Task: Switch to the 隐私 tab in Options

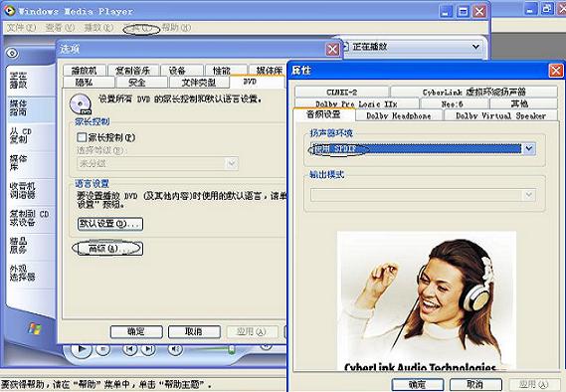Action: click(89, 83)
